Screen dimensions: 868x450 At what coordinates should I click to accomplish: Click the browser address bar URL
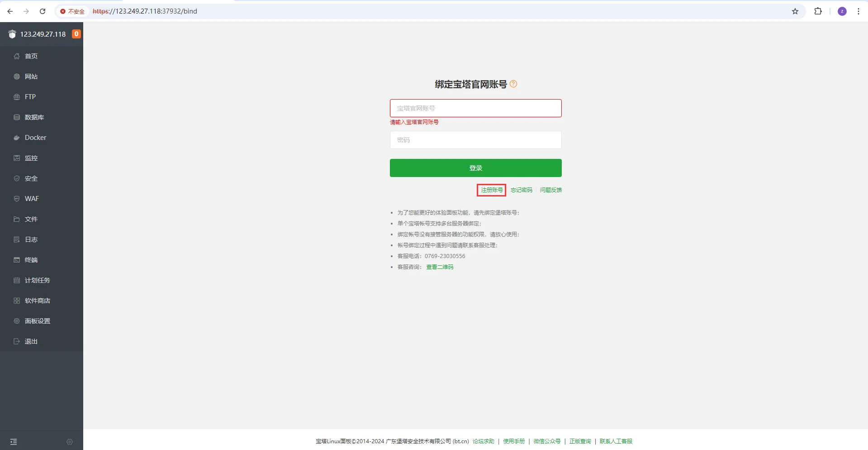[x=145, y=11]
